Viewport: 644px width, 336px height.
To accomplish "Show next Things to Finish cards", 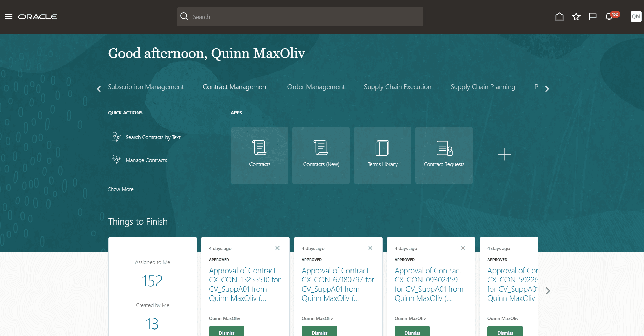I will coord(548,291).
